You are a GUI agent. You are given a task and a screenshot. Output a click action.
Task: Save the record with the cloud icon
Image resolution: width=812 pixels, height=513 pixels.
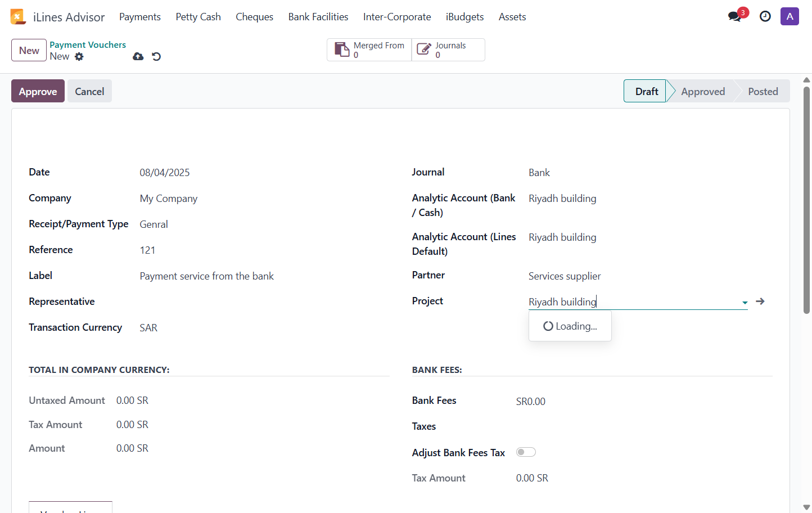tap(138, 56)
